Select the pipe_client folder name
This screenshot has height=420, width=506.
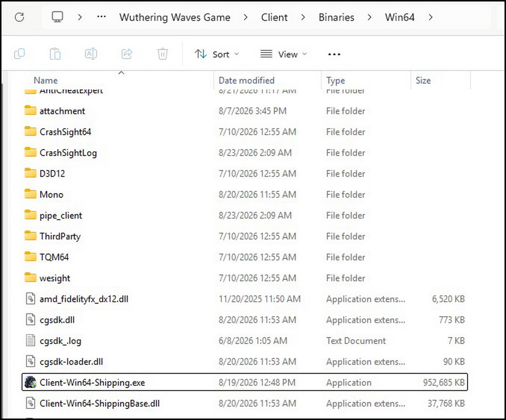click(x=61, y=215)
